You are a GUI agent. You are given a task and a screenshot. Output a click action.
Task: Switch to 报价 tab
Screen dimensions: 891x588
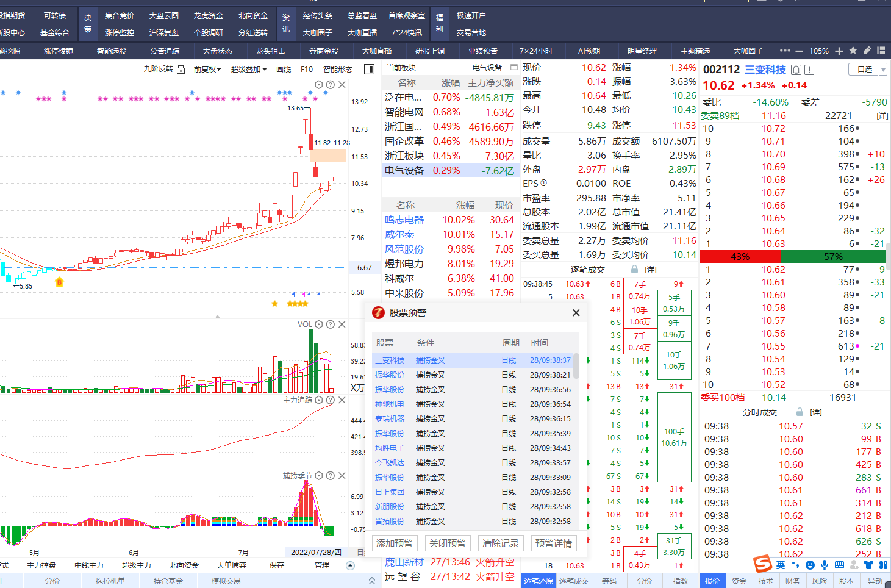point(712,581)
